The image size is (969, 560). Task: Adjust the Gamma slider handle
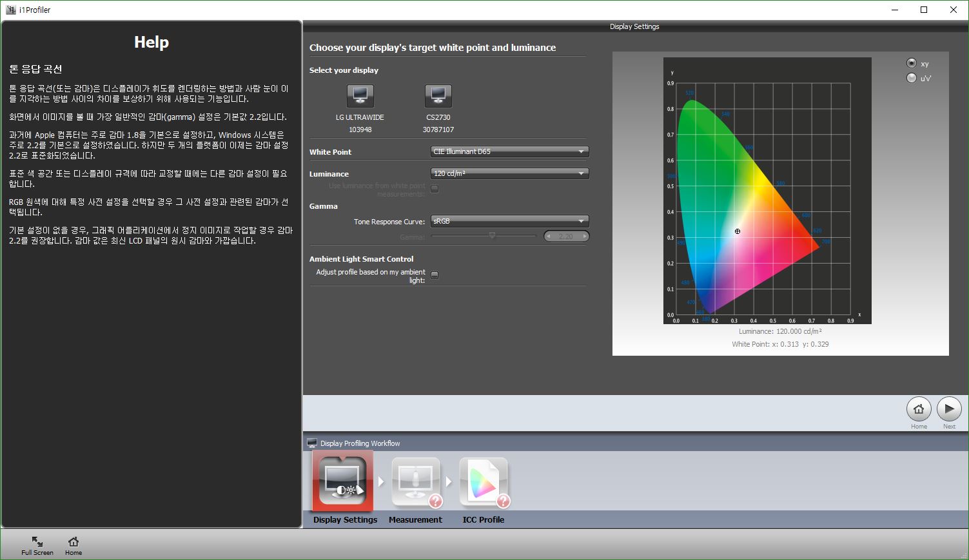click(492, 236)
